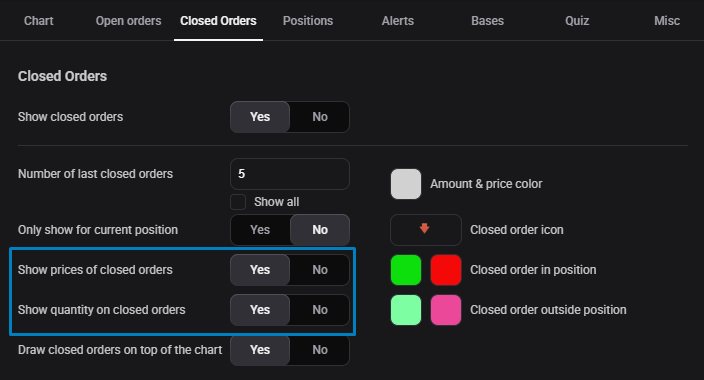Tick the Show all checkbox

(x=238, y=202)
